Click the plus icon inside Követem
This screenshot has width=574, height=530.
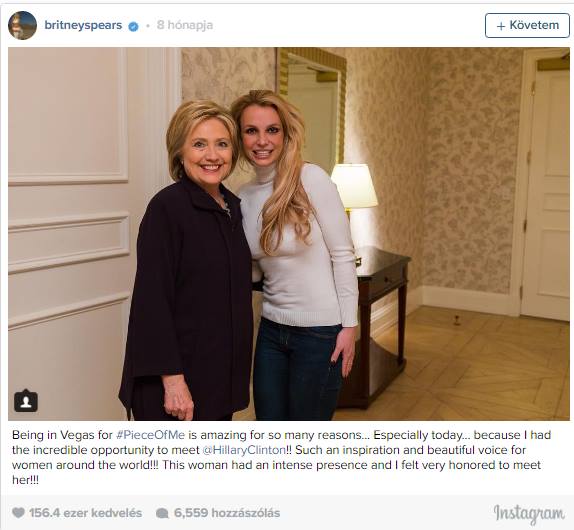point(501,26)
